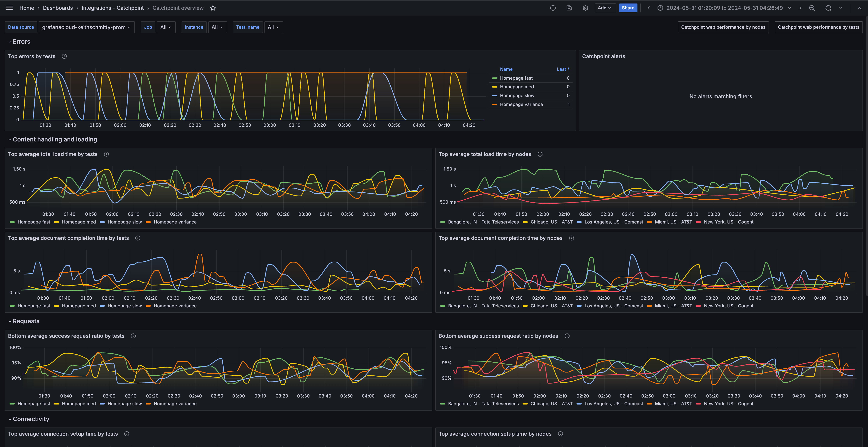Toggle Homepage variance series in errors legend
Screen dimensions: 868x447
(x=521, y=104)
